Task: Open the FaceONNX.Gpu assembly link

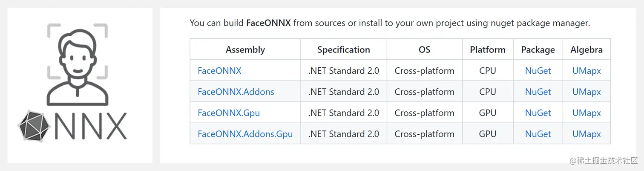Action: tap(229, 113)
